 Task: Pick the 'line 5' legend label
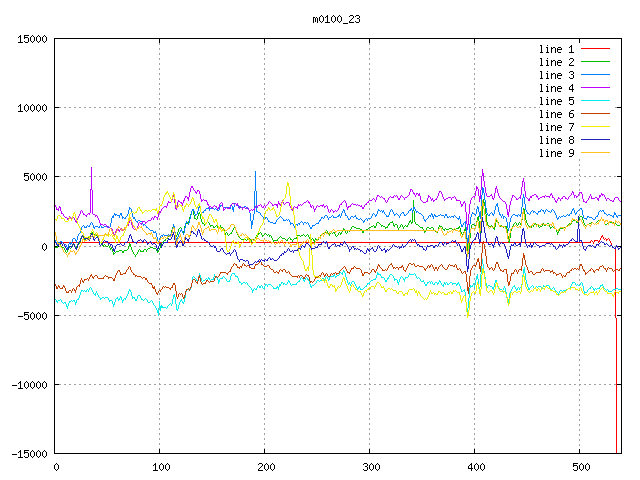click(x=556, y=101)
